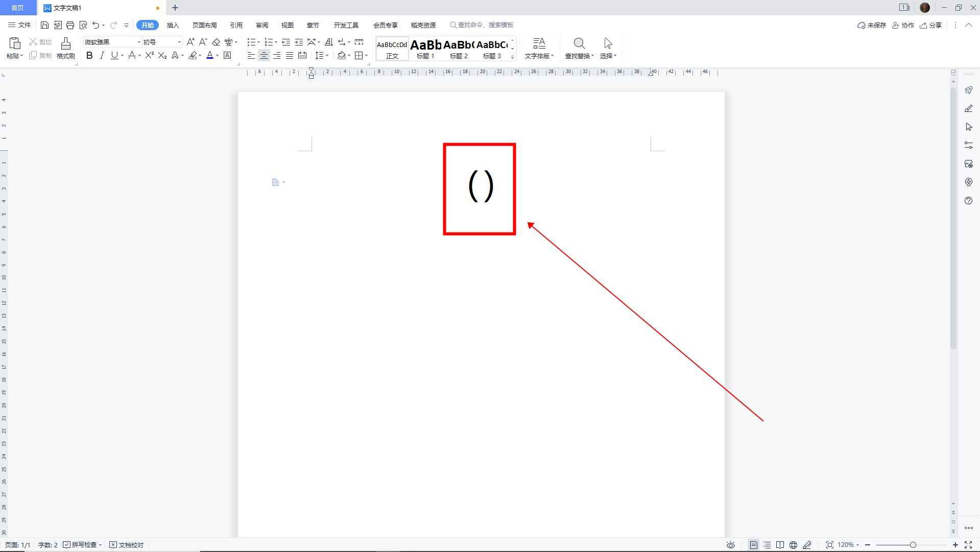Apply bold with the B icon

click(89, 55)
